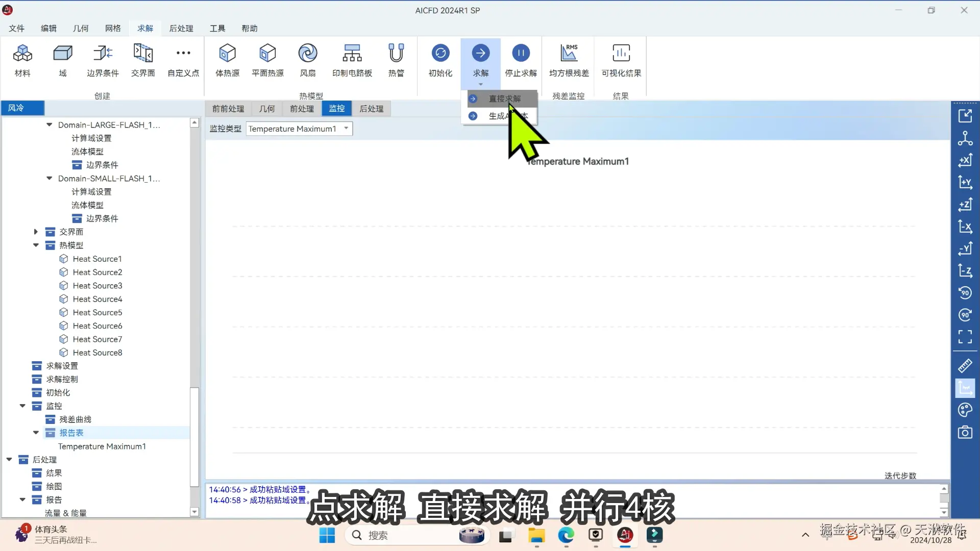Image resolution: width=980 pixels, height=551 pixels.
Task: Click the 风扇 fan icon in ribbon
Action: click(307, 54)
